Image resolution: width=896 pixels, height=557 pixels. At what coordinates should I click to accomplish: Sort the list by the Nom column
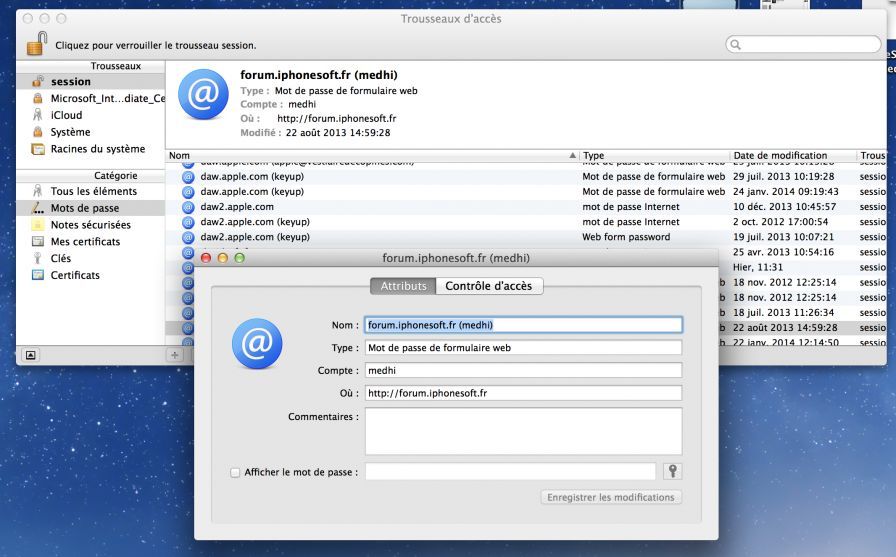370,156
